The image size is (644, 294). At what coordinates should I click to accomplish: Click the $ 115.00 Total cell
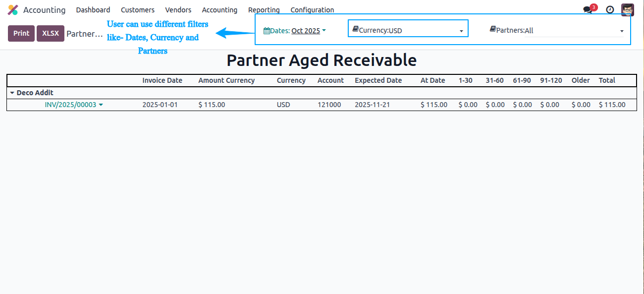pos(612,105)
